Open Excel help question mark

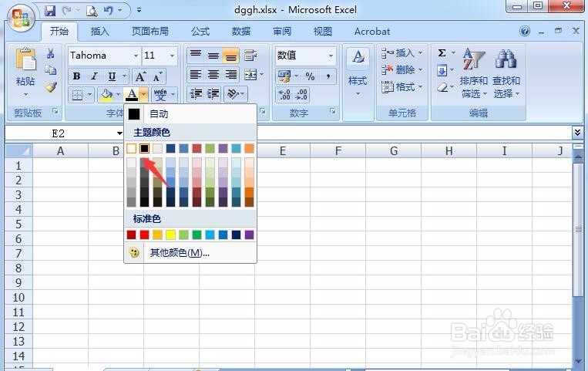(x=525, y=31)
